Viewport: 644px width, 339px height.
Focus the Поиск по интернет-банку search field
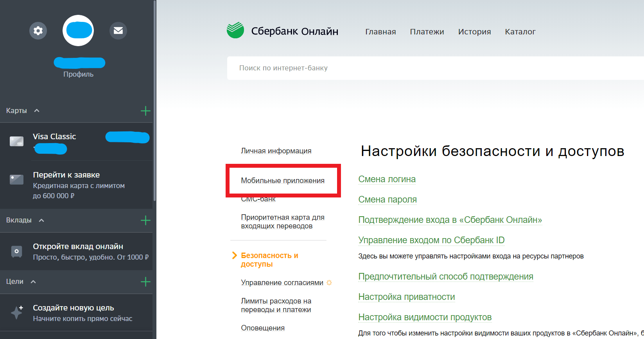pyautogui.click(x=430, y=68)
